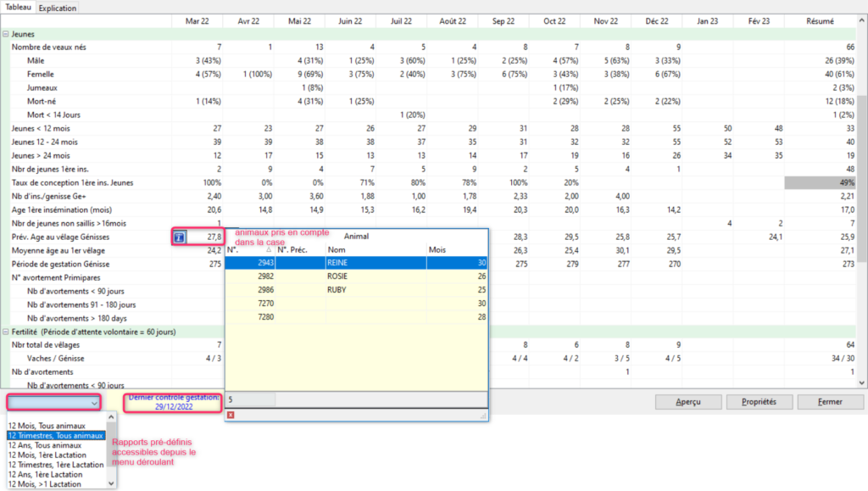Pick '12 Trimestres, 1ère Lactation' from list
868x491 pixels.
pos(57,465)
